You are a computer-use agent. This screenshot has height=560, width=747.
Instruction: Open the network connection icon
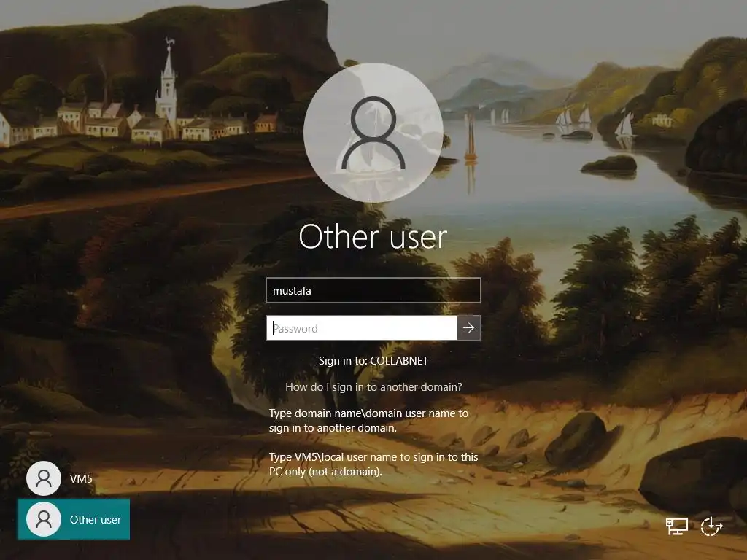676,526
